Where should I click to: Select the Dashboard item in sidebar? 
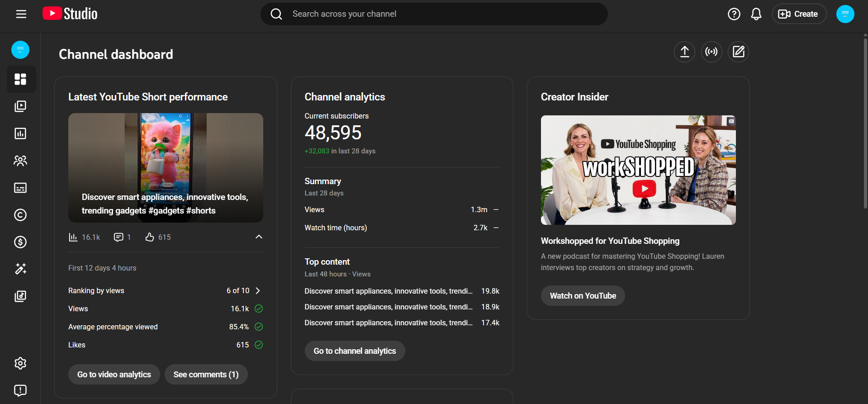coord(20,79)
